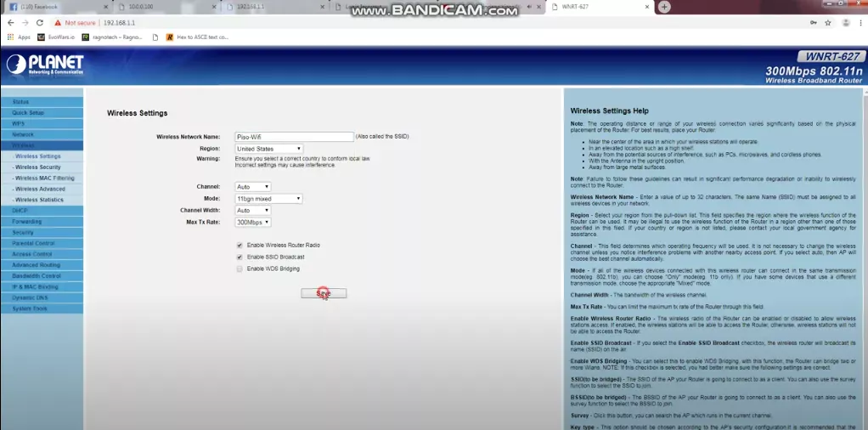Open the Max Tx Rate dropdown
The height and width of the screenshot is (430, 868).
253,222
